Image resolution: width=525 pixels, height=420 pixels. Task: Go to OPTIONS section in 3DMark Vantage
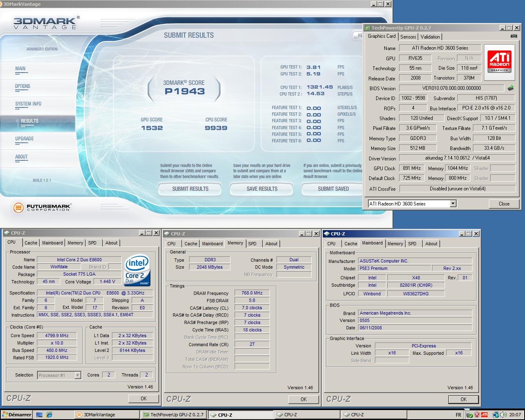(x=23, y=87)
